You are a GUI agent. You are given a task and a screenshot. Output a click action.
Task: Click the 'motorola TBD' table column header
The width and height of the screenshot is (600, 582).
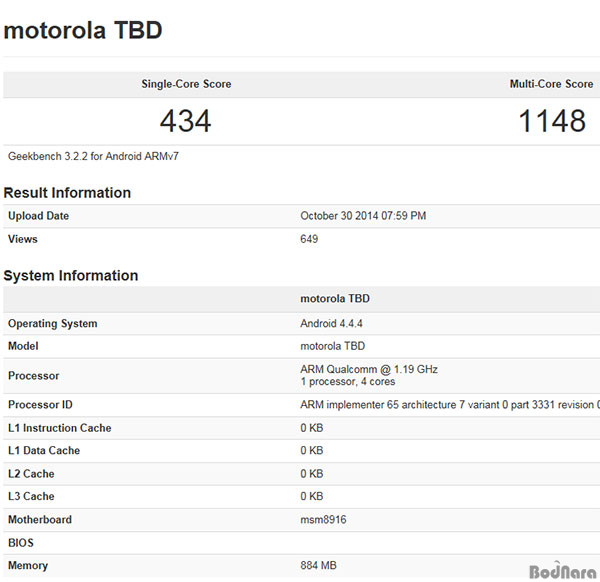pyautogui.click(x=335, y=298)
